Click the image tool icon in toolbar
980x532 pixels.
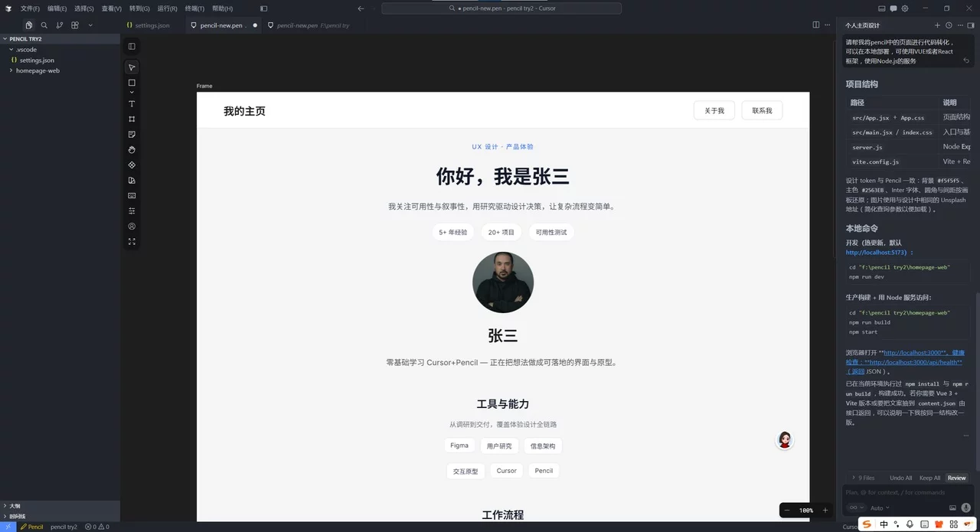[131, 196]
